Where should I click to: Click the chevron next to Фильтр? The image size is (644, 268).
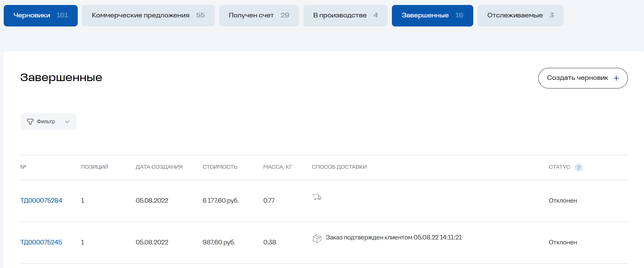(67, 122)
